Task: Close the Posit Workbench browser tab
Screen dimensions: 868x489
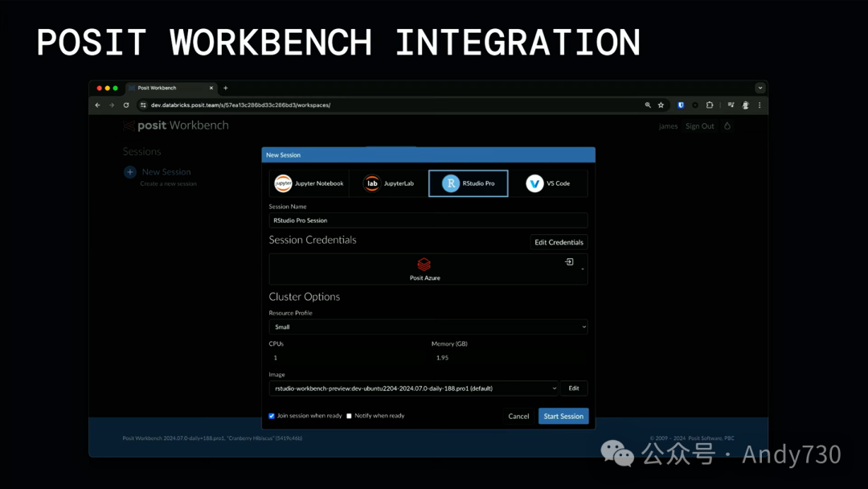Action: point(211,88)
